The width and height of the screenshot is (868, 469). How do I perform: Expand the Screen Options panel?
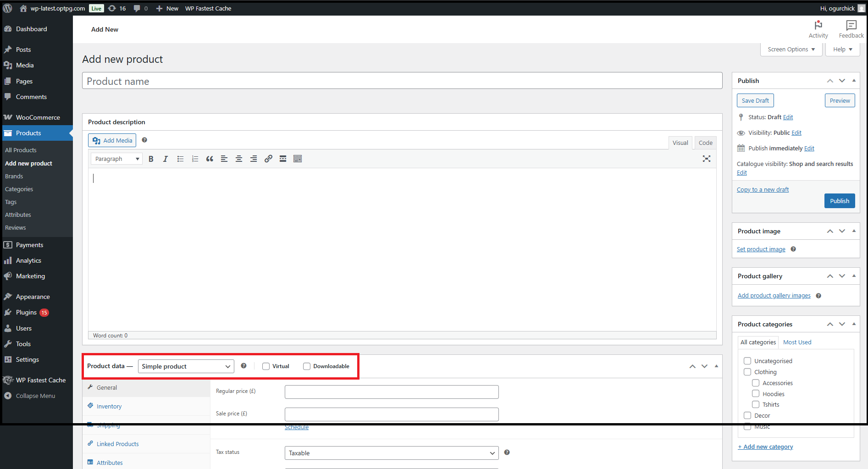pyautogui.click(x=791, y=50)
